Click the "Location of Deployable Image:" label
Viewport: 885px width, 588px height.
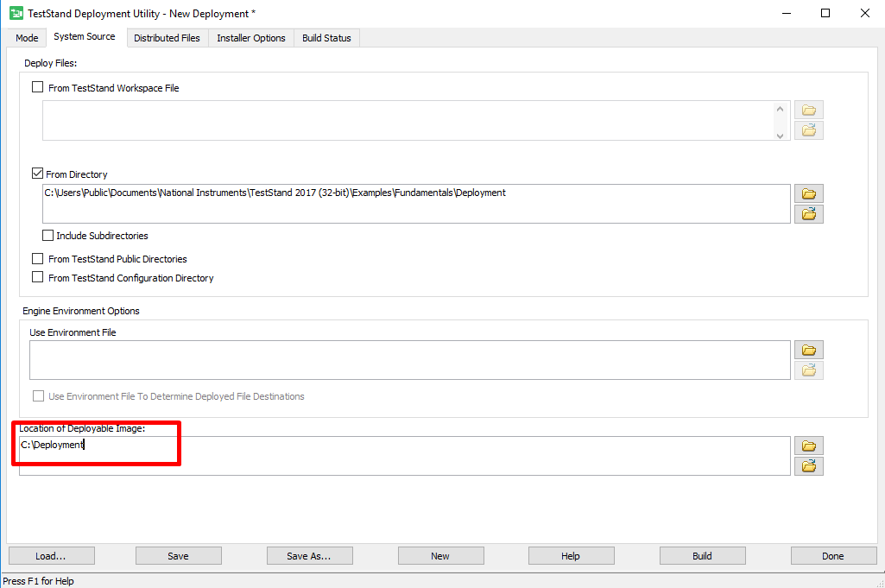point(82,428)
